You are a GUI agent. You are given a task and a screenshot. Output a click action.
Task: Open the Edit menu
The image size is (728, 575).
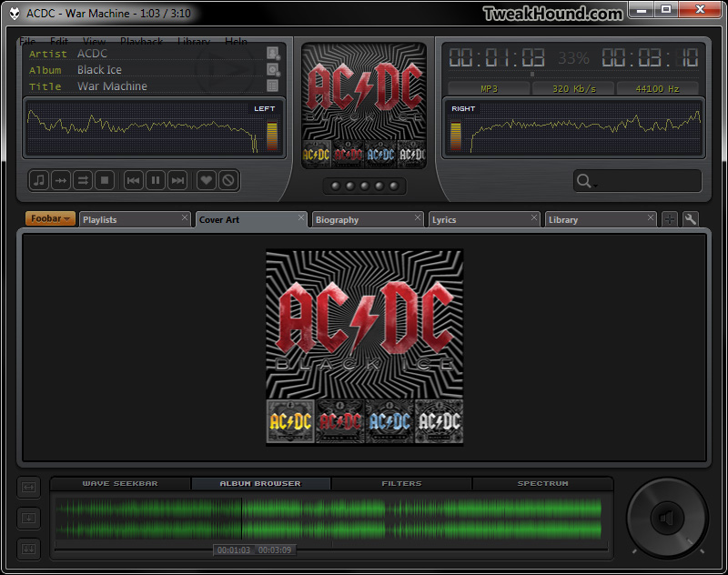(x=59, y=41)
